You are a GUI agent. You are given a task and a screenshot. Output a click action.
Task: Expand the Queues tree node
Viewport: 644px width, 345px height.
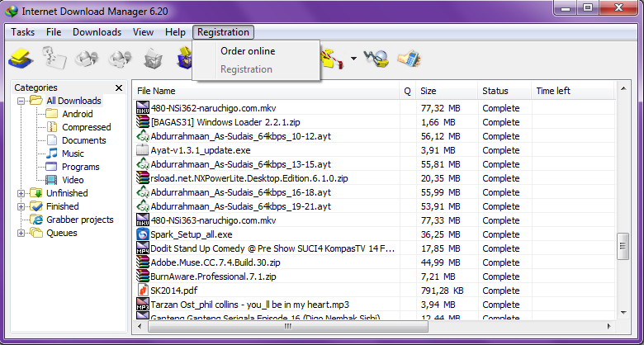click(21, 233)
